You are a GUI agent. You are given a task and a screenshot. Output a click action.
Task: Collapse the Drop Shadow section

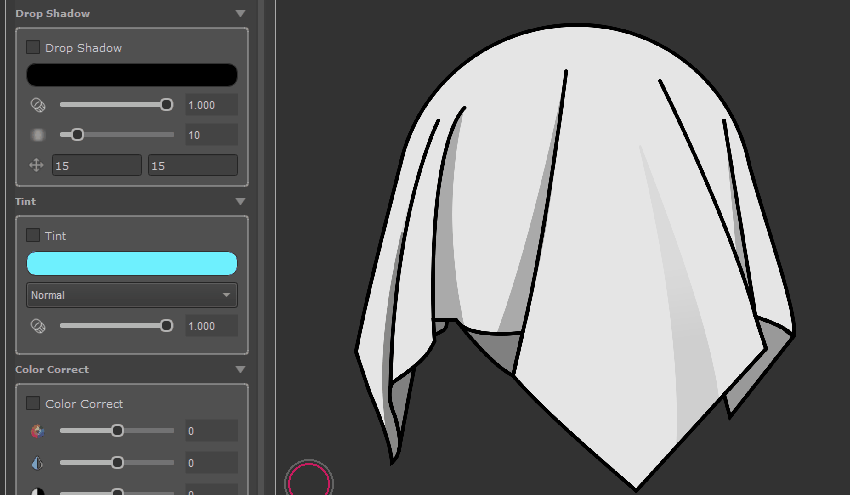coord(240,14)
